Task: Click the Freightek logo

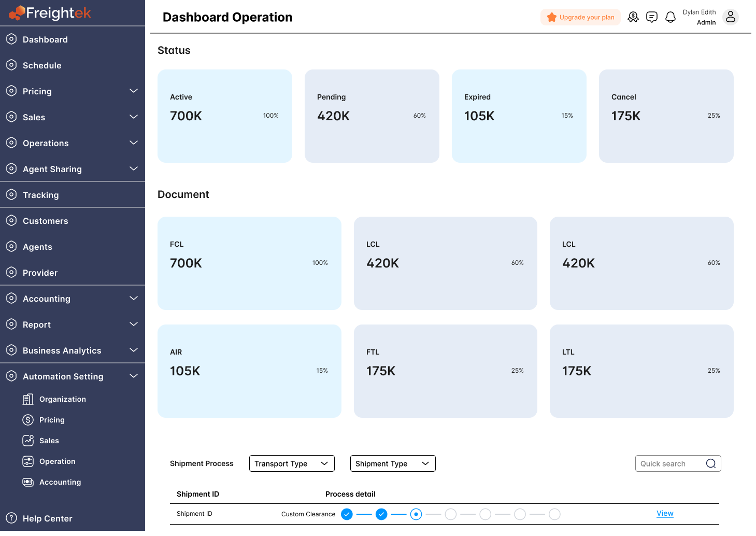Action: 49,13
